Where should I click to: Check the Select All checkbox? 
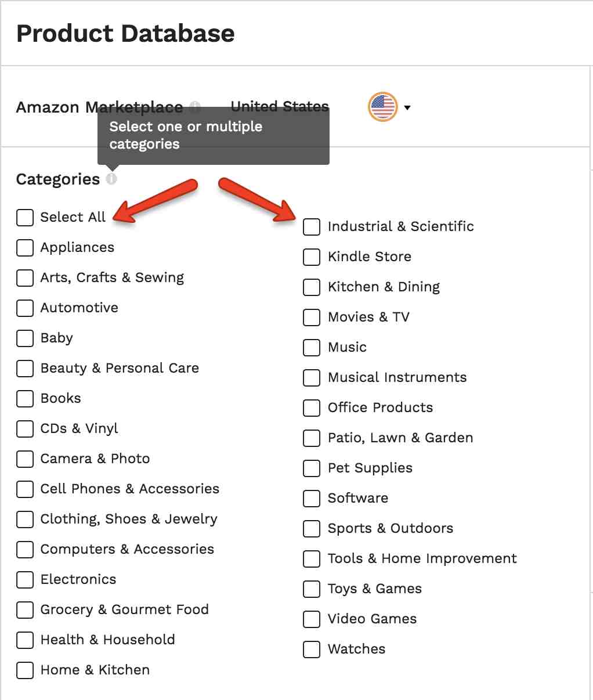pyautogui.click(x=25, y=217)
